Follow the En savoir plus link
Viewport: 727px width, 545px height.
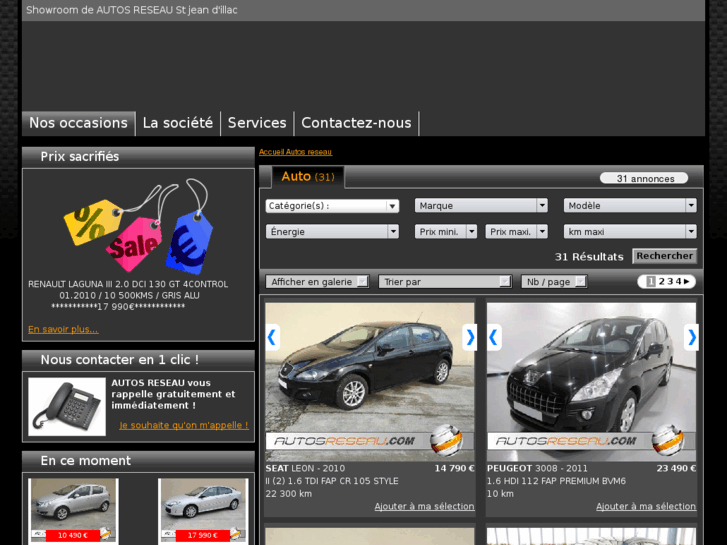pos(63,329)
